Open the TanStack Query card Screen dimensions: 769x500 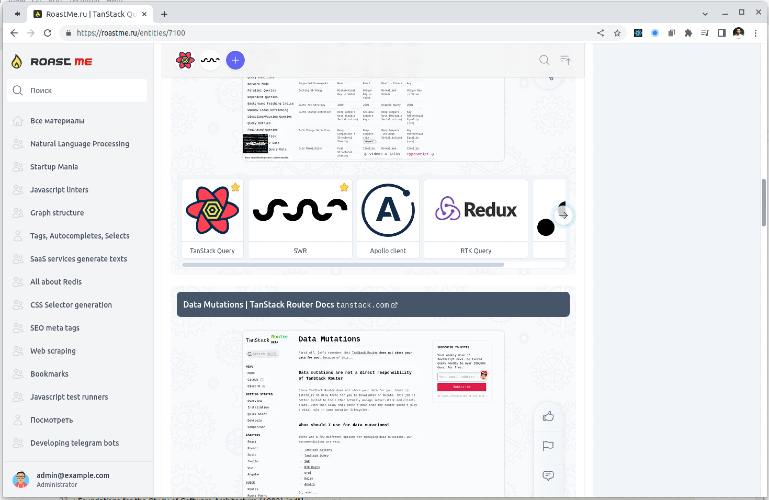[212, 218]
